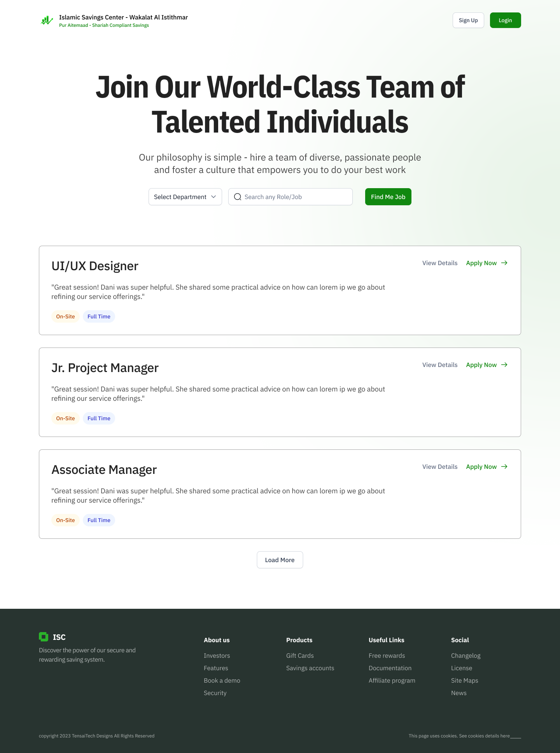The image size is (560, 753).
Task: View Details for UI/UX Designer
Action: (x=440, y=263)
